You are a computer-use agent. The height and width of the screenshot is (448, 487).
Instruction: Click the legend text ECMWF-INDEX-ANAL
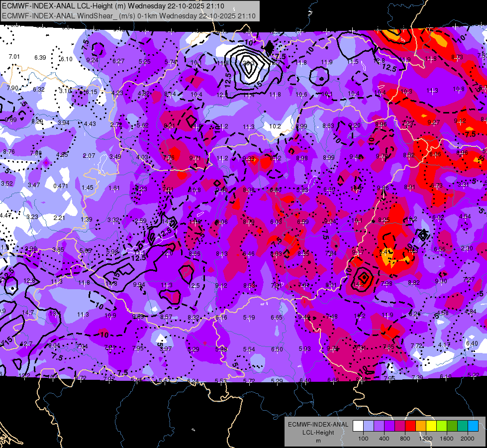pyautogui.click(x=318, y=425)
